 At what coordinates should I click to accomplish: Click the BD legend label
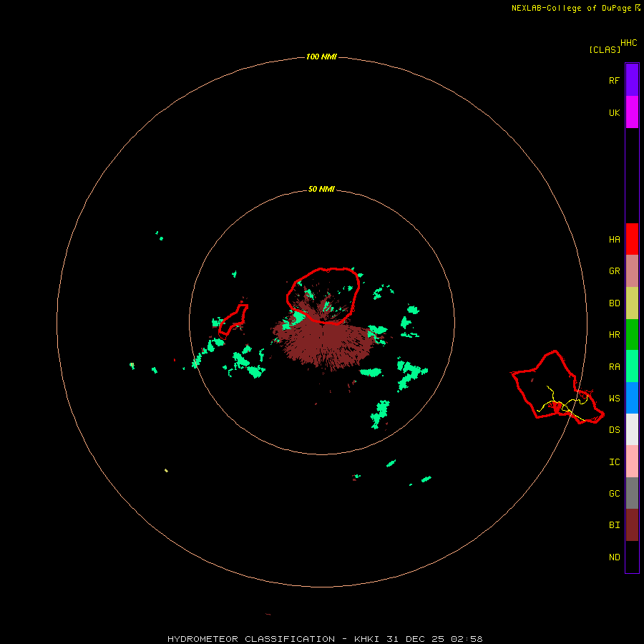click(x=614, y=303)
